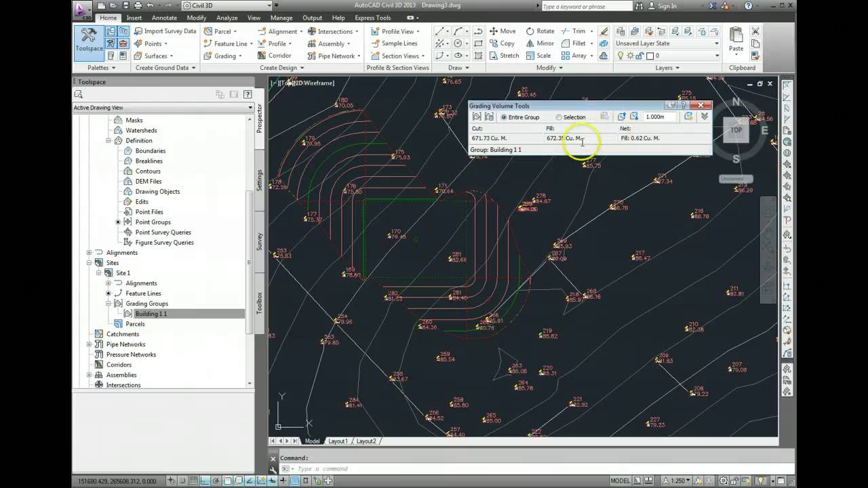868x488 pixels.
Task: Toggle the layer light bulb on icon
Action: (620, 56)
